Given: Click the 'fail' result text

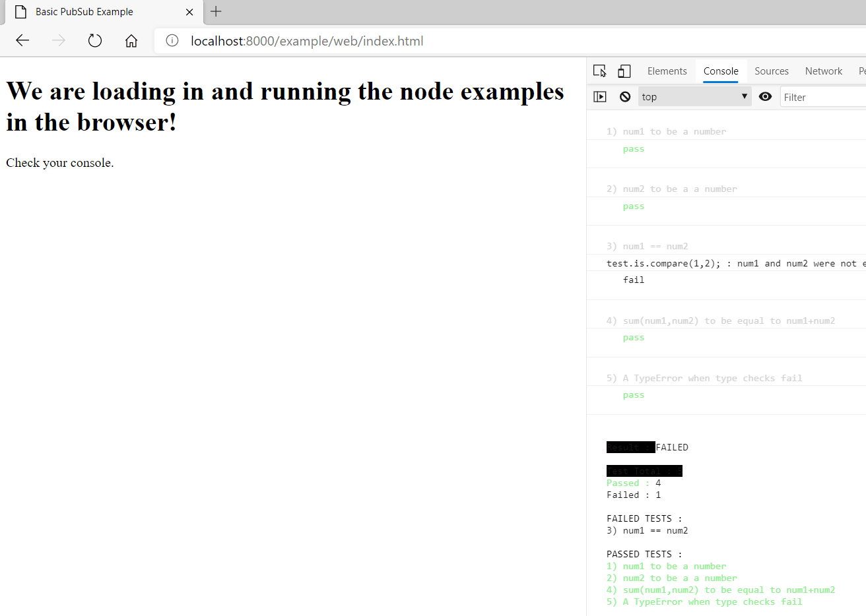Looking at the screenshot, I should click(634, 280).
